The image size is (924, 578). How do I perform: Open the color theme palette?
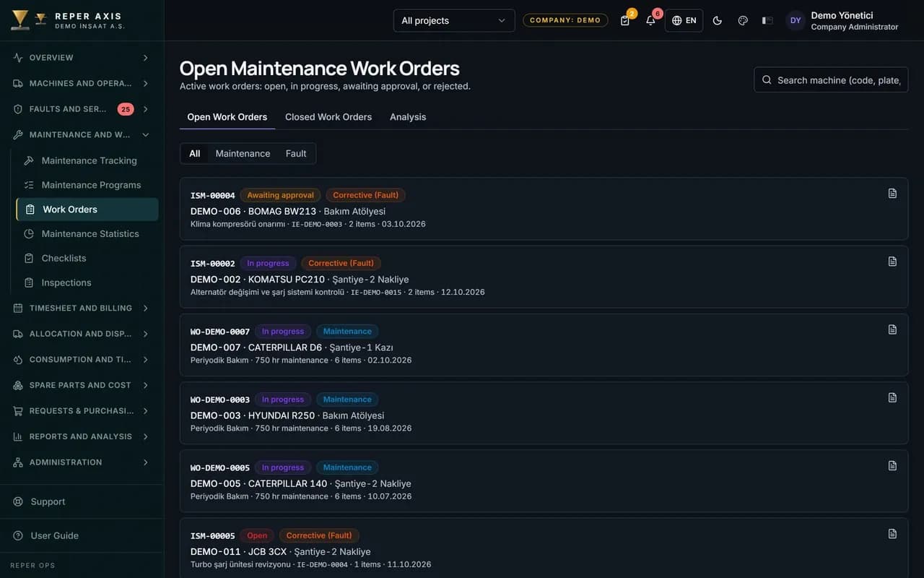pyautogui.click(x=743, y=20)
